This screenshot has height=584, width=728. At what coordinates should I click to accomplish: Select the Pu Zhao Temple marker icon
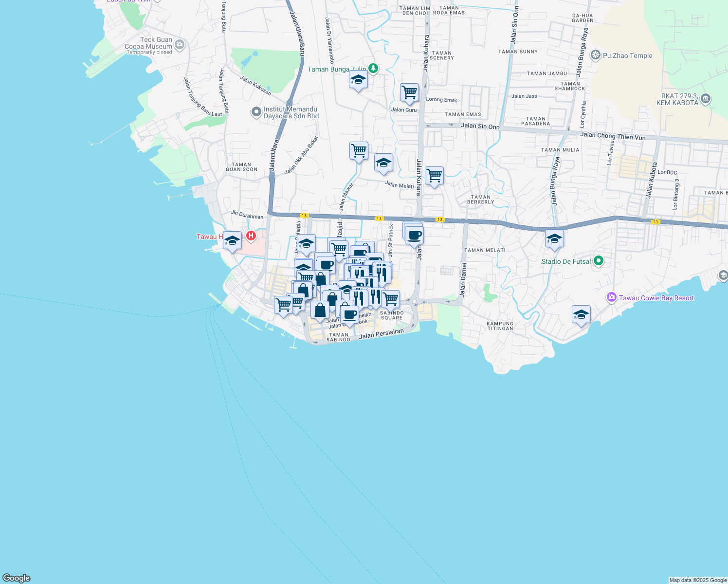[595, 55]
